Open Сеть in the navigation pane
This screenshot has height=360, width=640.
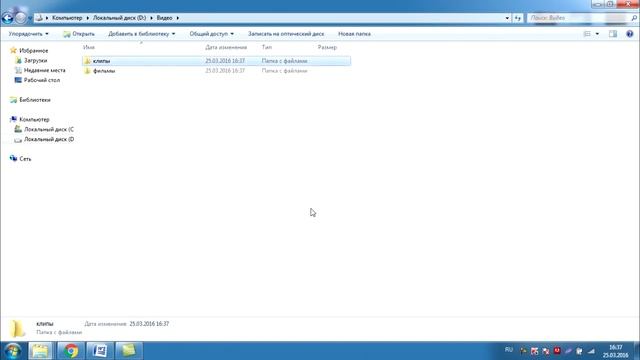click(25, 159)
